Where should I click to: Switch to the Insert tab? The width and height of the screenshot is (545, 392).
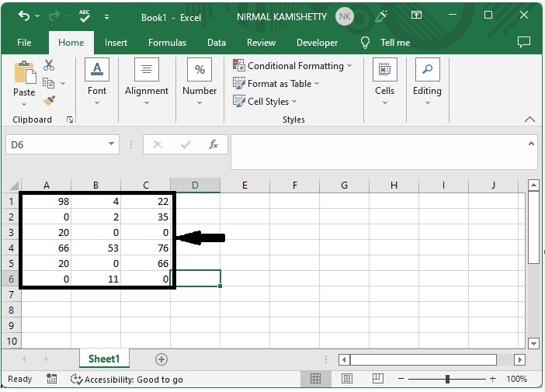(116, 43)
